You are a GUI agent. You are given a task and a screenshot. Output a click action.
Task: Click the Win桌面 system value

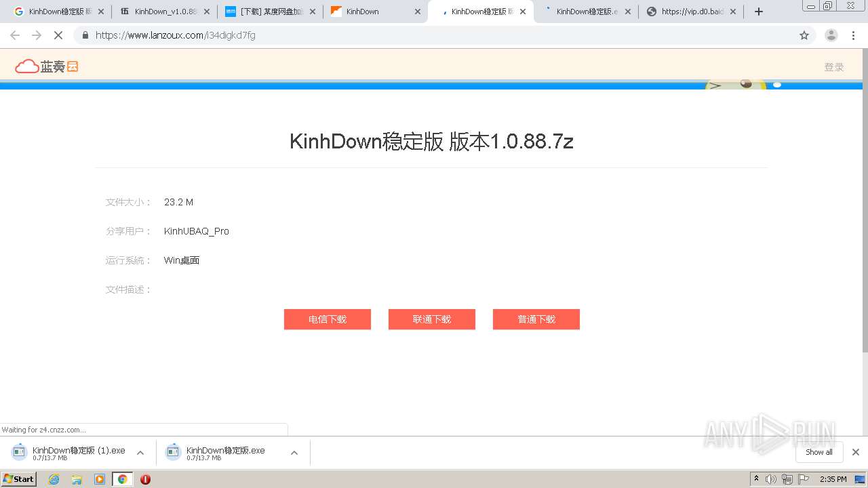coord(182,260)
